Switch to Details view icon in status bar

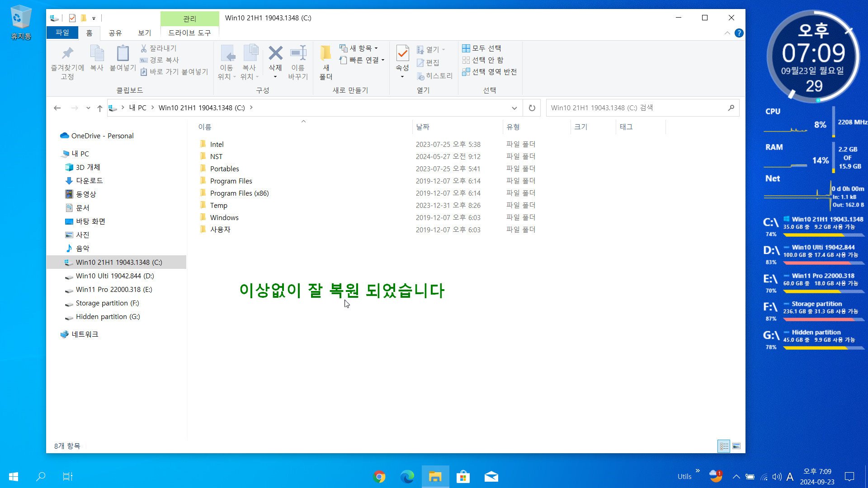pyautogui.click(x=724, y=446)
